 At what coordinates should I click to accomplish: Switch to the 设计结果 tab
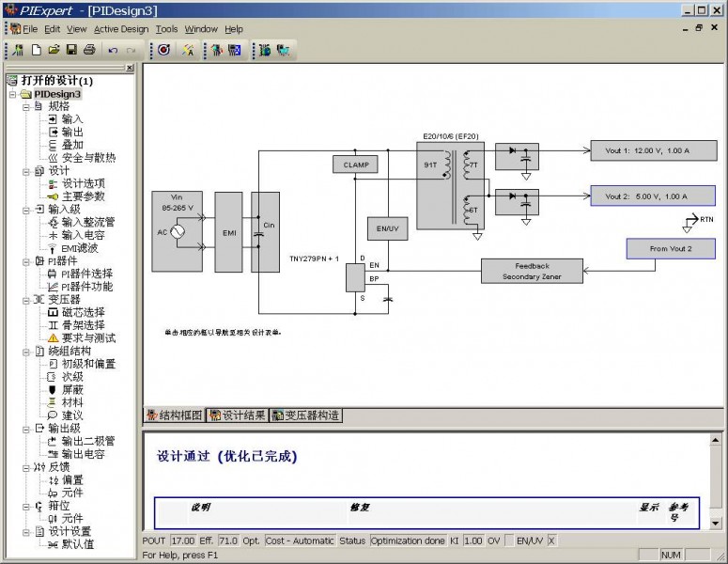tap(238, 415)
